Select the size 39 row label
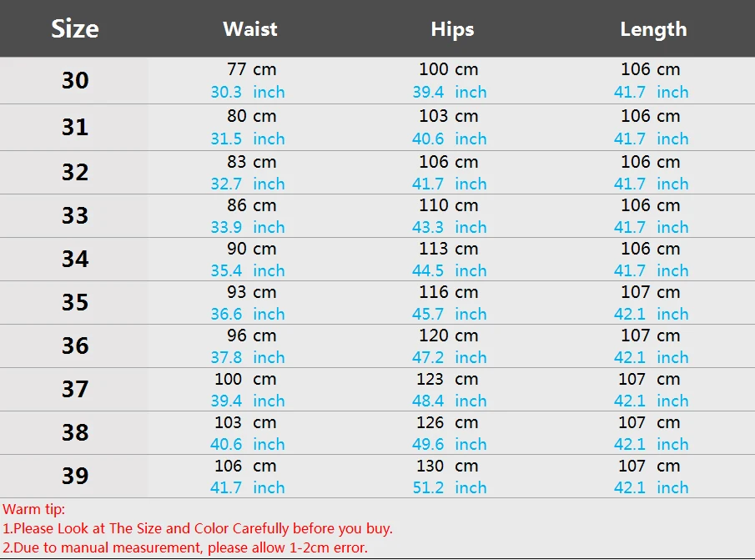This screenshot has height=560, width=755. coord(75,476)
